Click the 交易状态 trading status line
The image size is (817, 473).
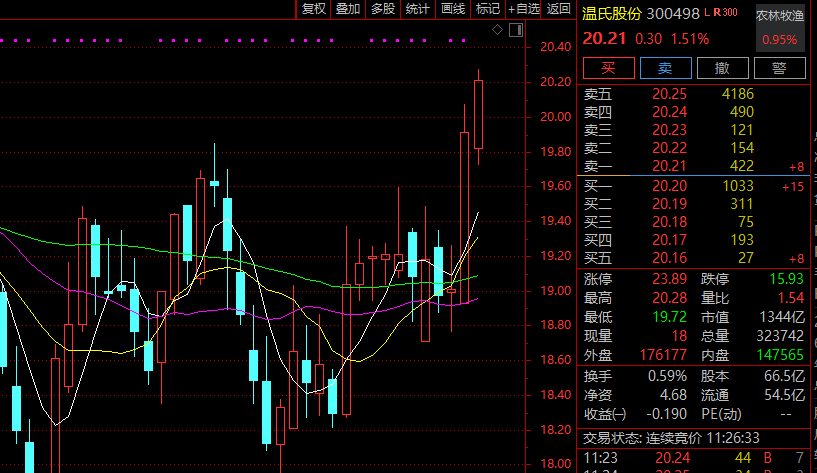point(671,438)
